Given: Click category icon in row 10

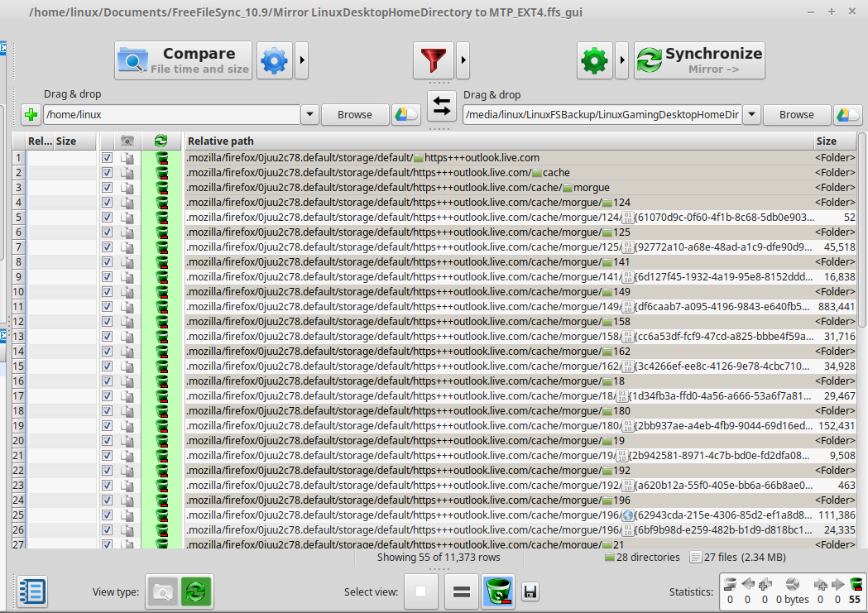Looking at the screenshot, I should [x=127, y=291].
